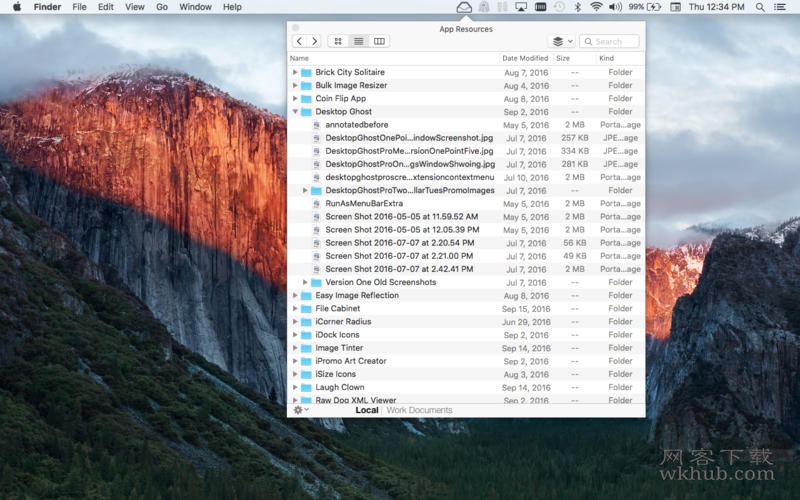Select the iSize Icons row name

pos(335,374)
